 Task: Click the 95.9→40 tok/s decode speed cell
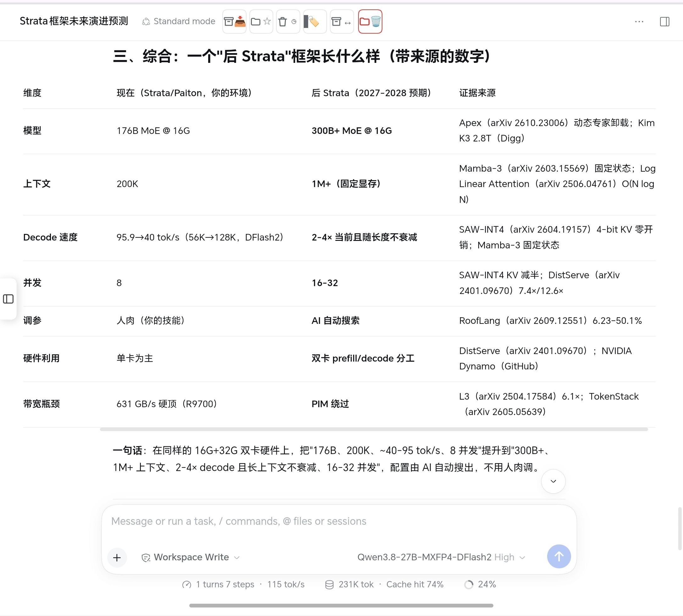[x=200, y=238]
